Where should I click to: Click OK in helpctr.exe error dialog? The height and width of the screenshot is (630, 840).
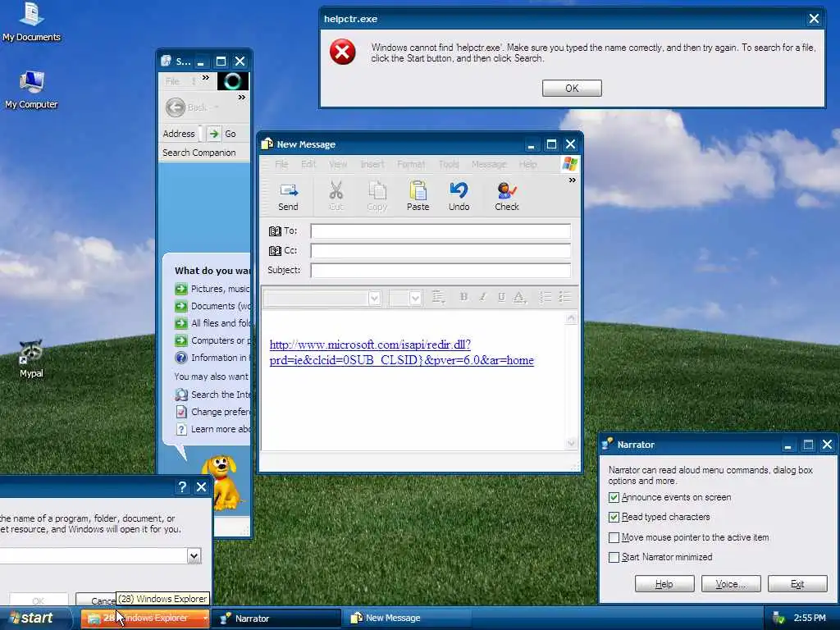[572, 89]
